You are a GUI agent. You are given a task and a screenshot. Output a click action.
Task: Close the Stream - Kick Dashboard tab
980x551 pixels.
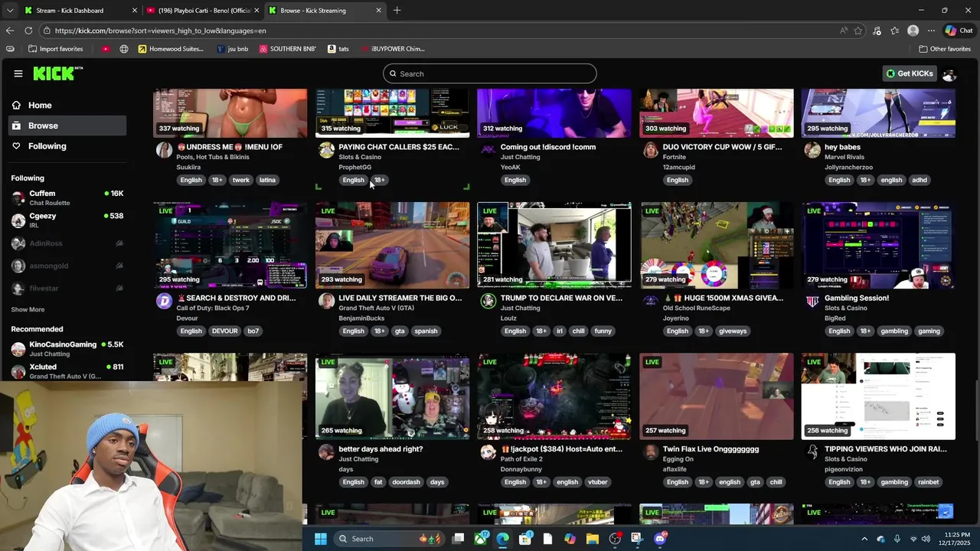(135, 10)
